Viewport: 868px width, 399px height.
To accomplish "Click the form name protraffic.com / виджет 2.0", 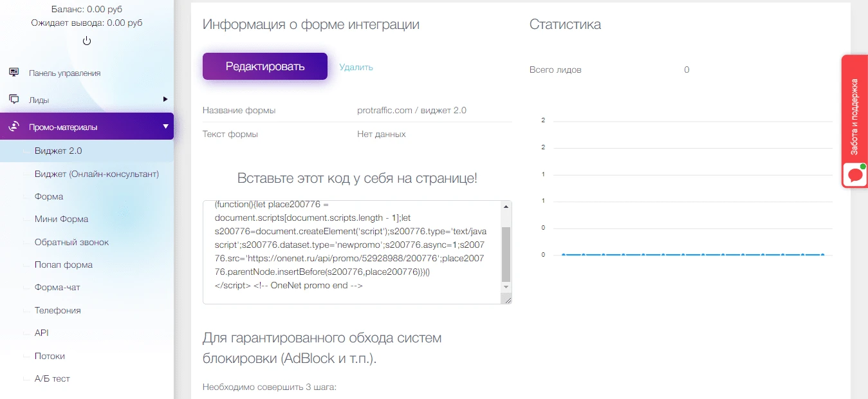I will 412,110.
